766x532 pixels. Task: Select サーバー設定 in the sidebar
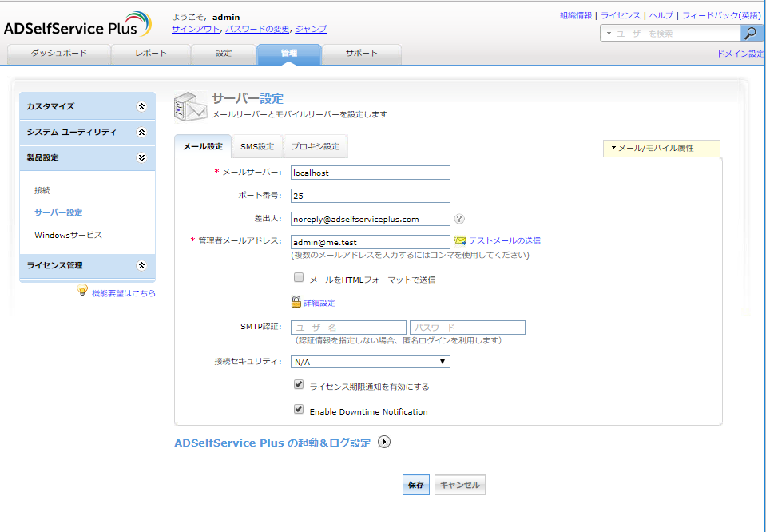pos(58,212)
